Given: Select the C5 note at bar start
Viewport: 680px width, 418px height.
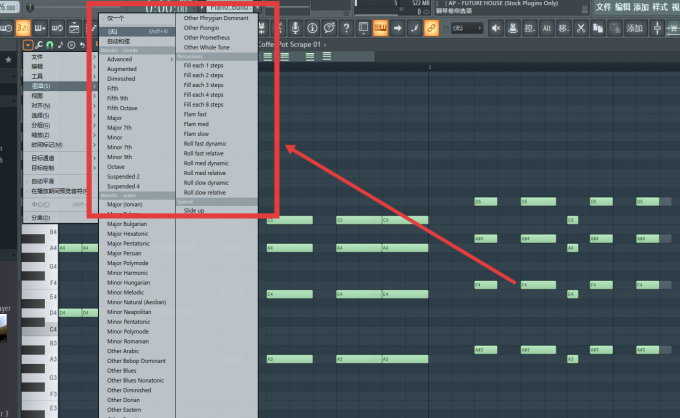Looking at the screenshot, I should (290, 220).
